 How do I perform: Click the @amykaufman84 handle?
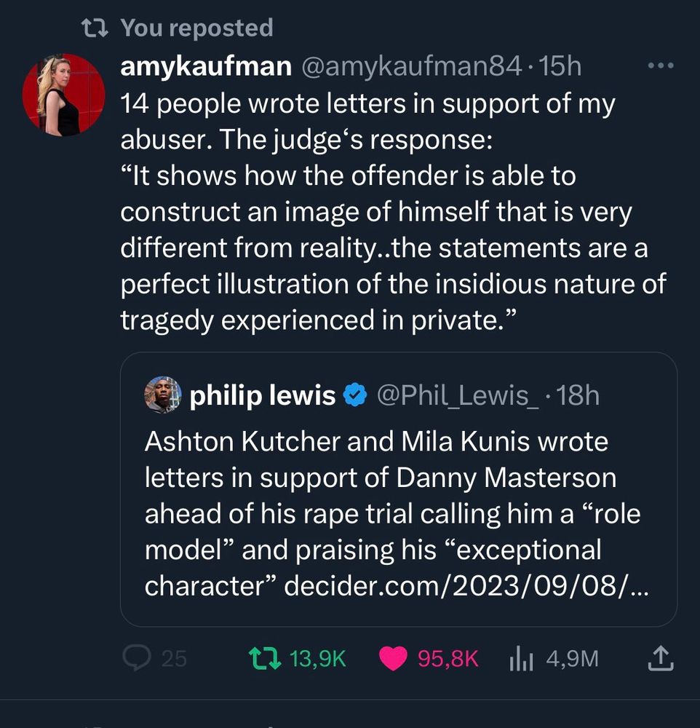click(411, 67)
